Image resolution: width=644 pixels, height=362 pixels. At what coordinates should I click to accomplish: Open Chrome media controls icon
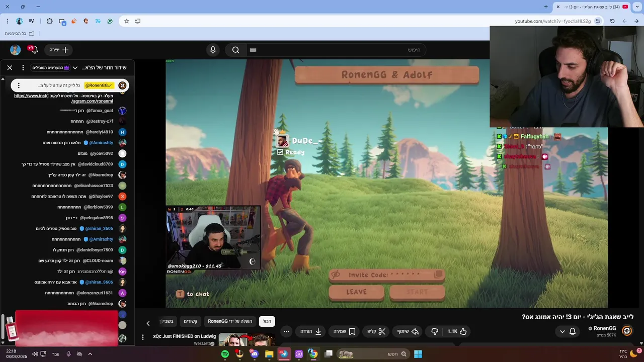point(32,21)
